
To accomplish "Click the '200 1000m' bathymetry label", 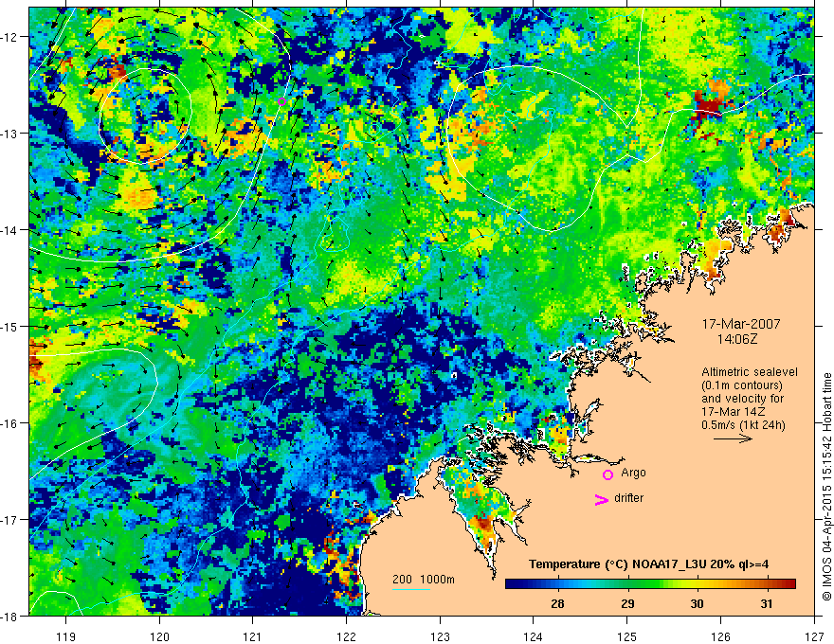I will pos(424,580).
